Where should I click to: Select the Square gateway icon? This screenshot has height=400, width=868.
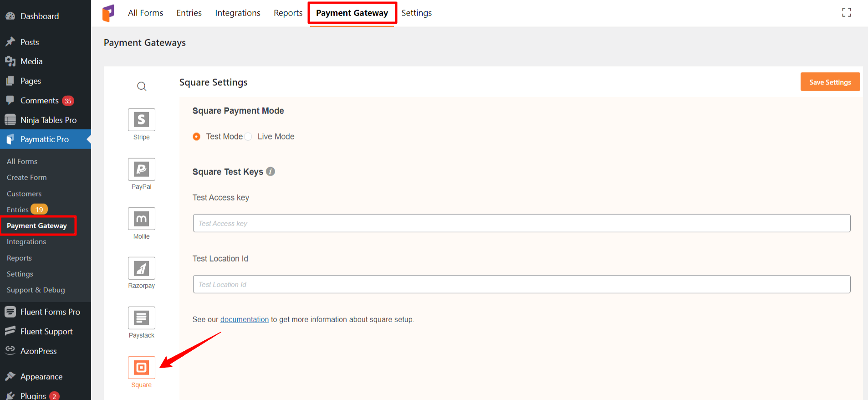point(141,367)
